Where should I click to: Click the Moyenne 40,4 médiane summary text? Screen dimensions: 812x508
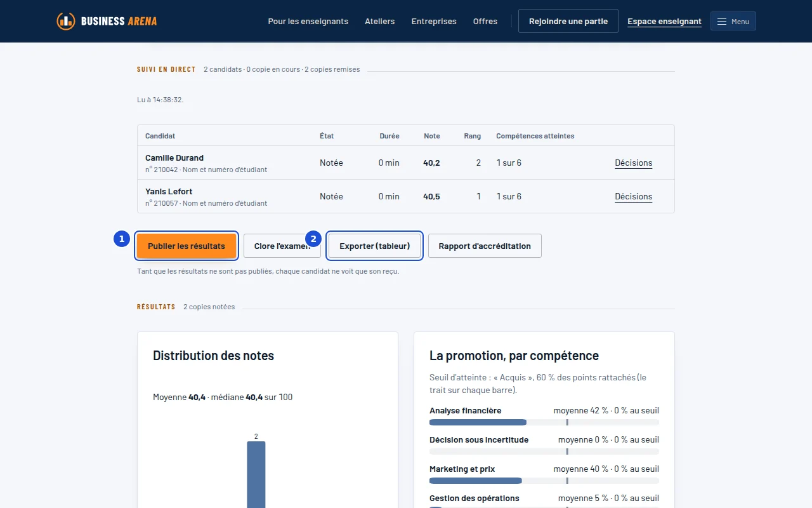tap(223, 397)
